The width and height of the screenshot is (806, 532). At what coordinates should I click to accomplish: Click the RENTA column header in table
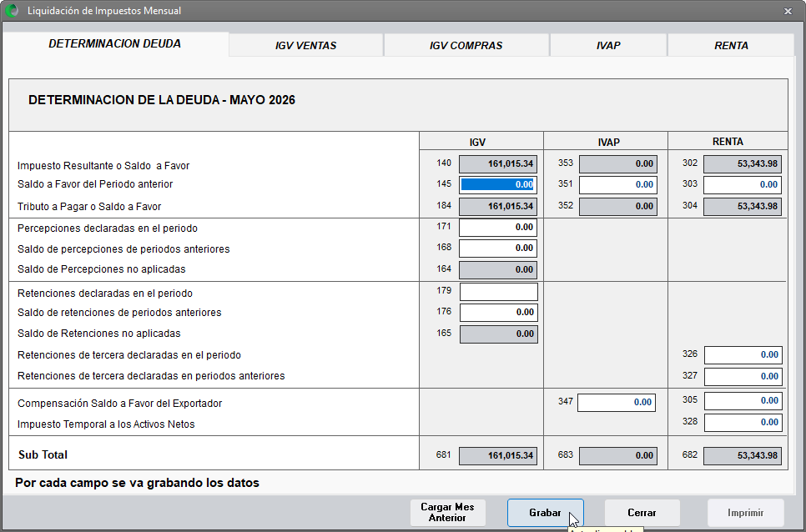coord(728,142)
